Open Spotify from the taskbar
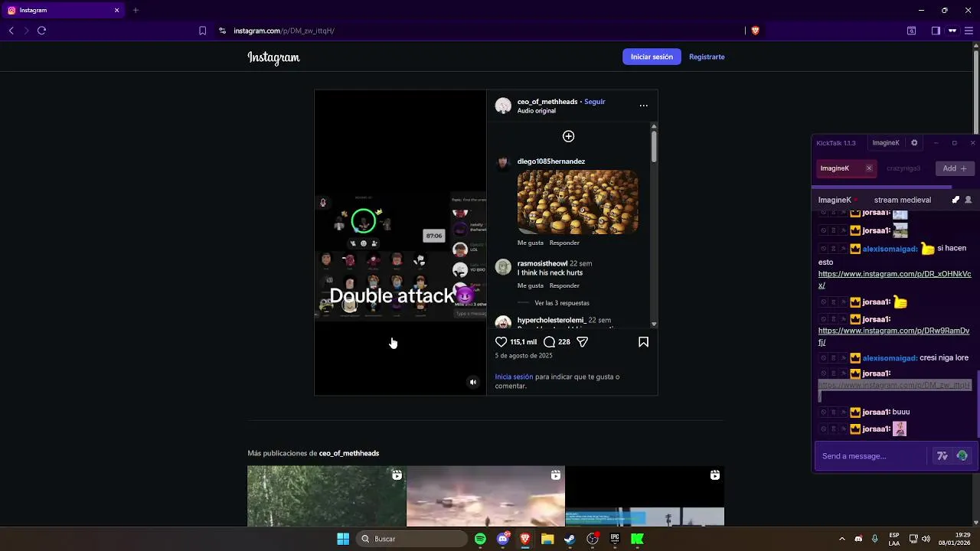 pos(480,539)
